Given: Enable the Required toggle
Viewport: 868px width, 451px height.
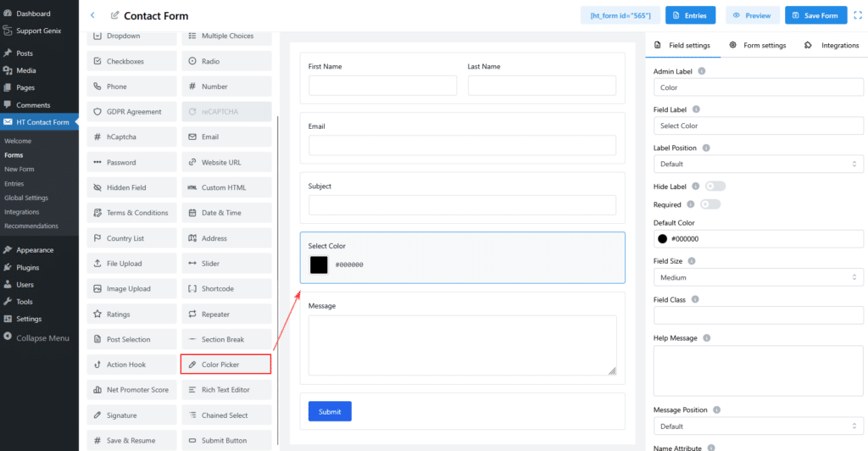Looking at the screenshot, I should pos(709,204).
